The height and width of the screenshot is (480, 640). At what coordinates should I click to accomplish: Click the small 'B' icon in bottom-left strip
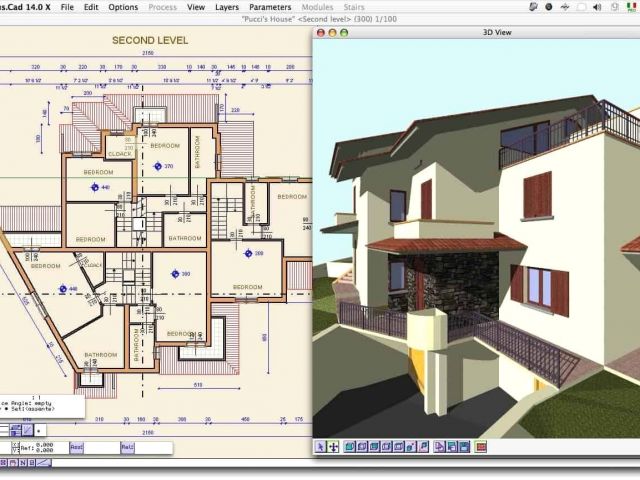pyautogui.click(x=31, y=463)
